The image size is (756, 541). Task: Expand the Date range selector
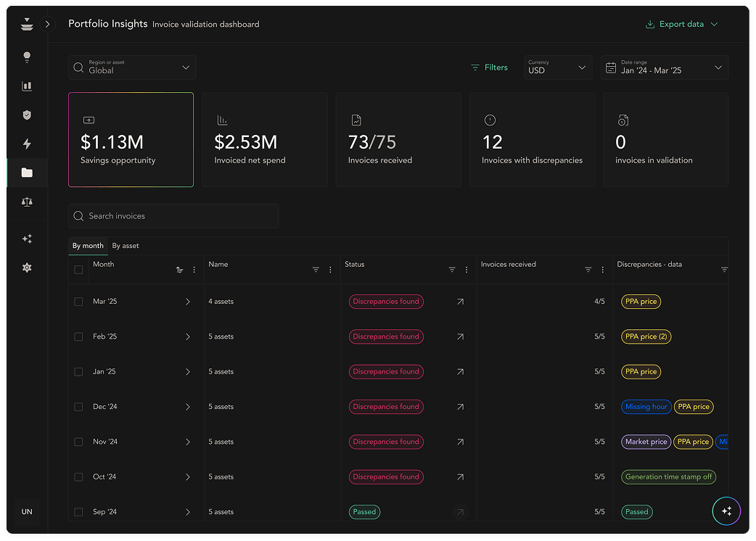coord(664,67)
